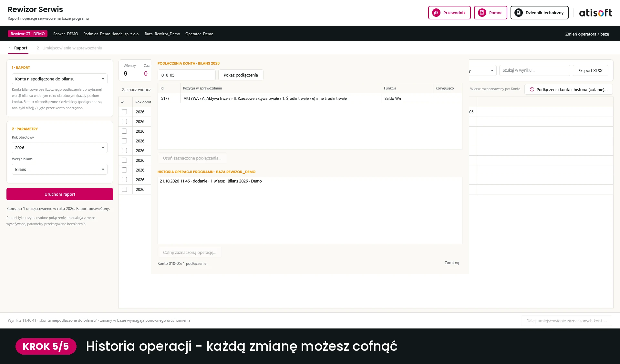Image resolution: width=620 pixels, height=364 pixels.
Task: Tick the fifth 2026 row checkbox
Action: 124,151
